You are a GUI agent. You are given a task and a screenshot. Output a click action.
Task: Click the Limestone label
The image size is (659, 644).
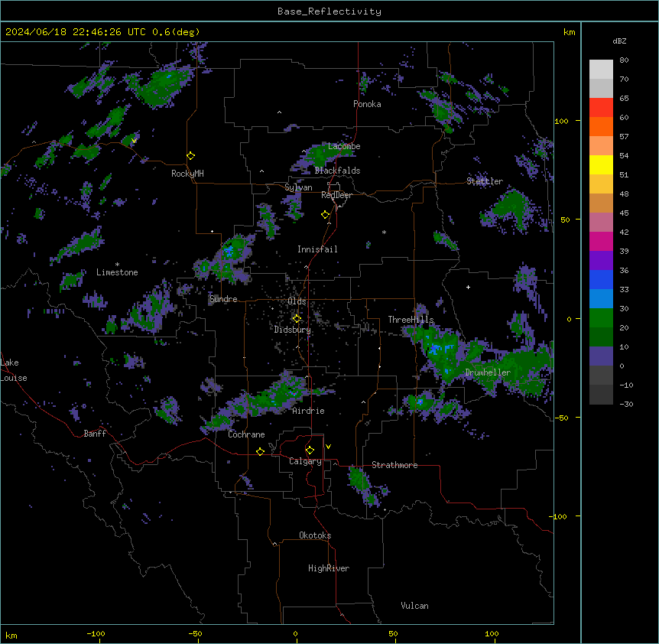(117, 272)
